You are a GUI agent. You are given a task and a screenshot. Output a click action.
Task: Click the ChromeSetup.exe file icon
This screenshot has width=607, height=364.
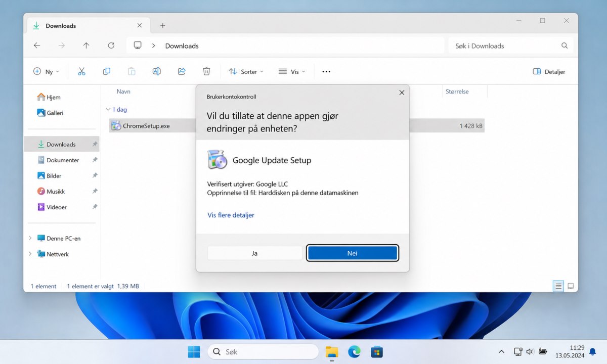[x=116, y=126]
